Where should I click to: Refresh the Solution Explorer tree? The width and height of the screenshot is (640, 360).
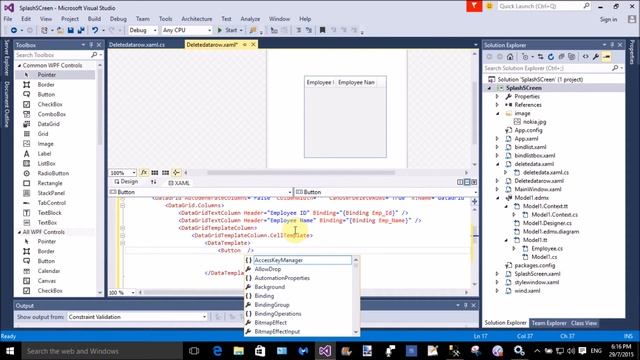[551, 57]
